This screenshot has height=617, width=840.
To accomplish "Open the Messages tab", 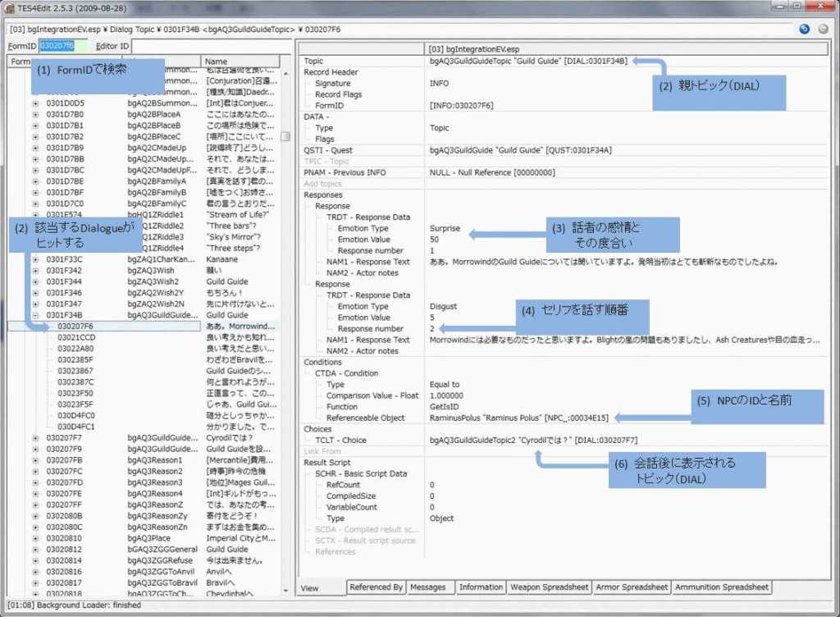I will coord(427,587).
